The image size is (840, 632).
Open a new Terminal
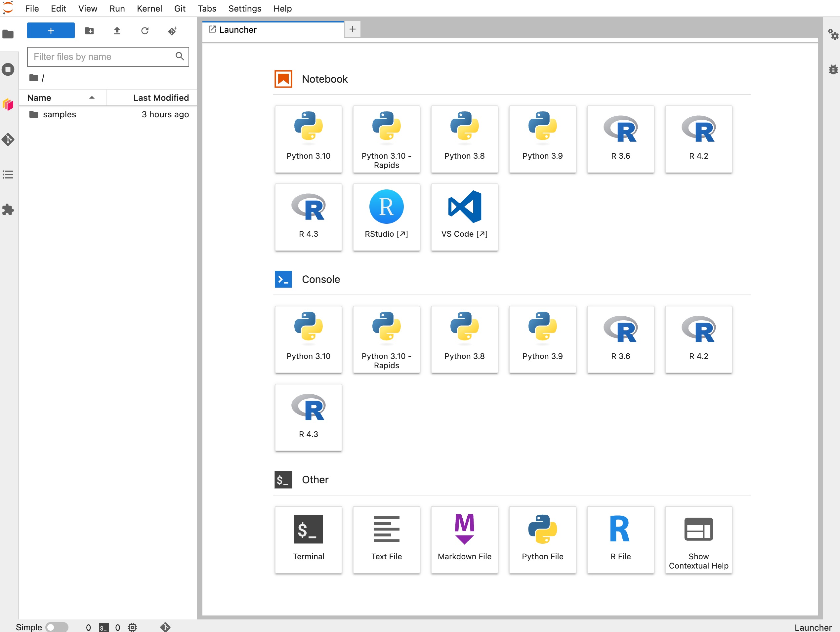coord(308,540)
